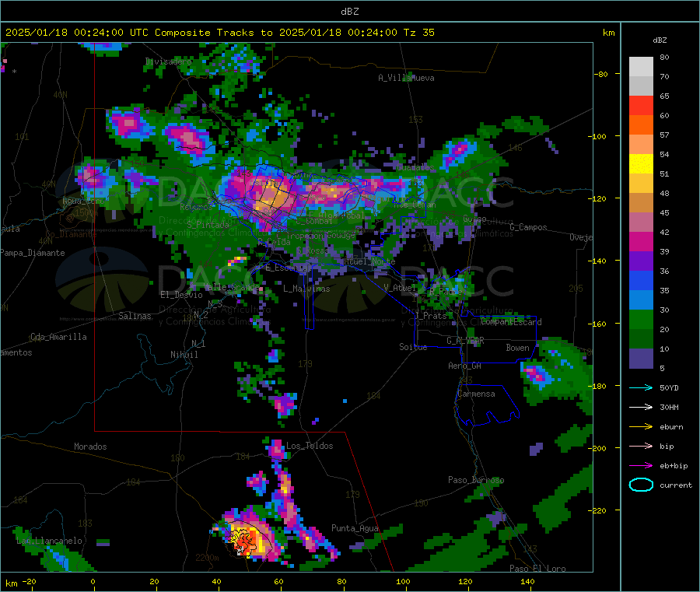Click the 'Los_Toldos' map label
Image resolution: width=700 pixels, height=592 pixels.
coord(310,446)
